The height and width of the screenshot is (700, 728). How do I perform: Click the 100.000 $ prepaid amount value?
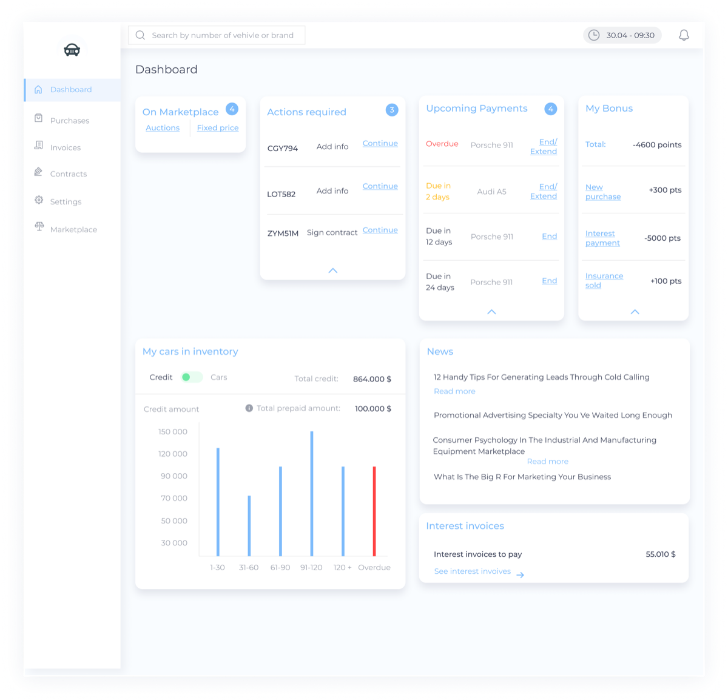[x=373, y=409]
